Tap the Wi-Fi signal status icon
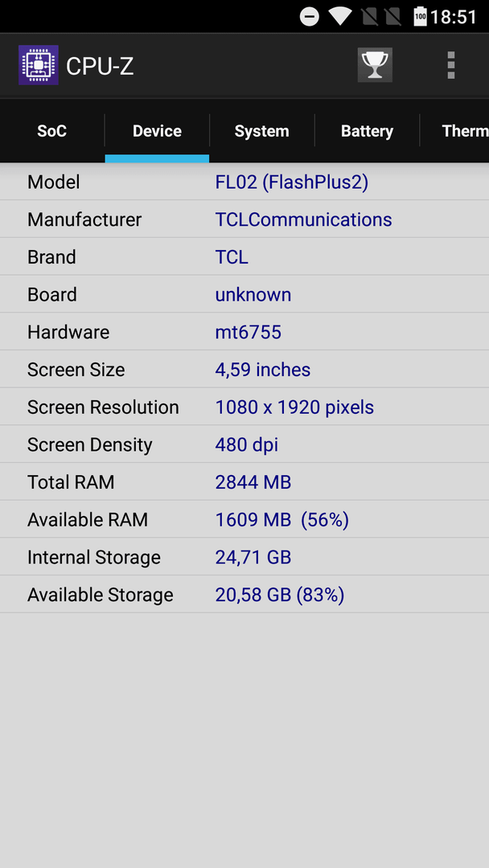 point(340,16)
